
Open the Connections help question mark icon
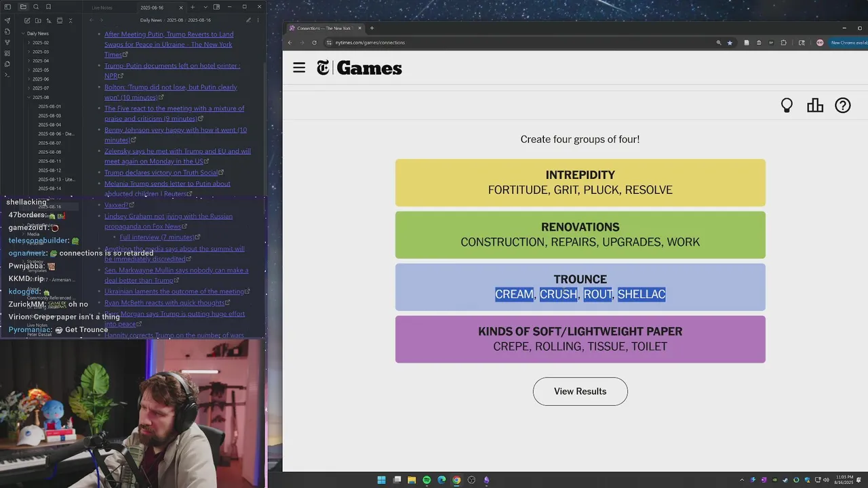843,106
